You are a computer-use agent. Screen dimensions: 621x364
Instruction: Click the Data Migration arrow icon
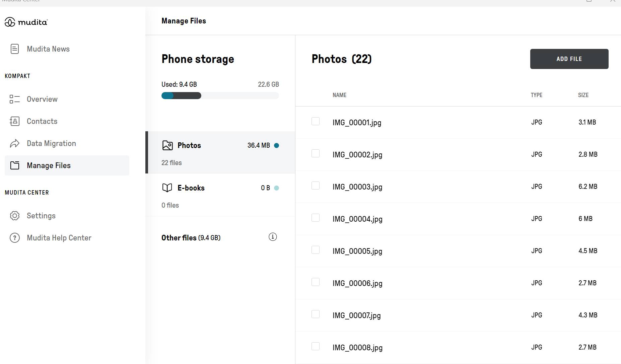[x=15, y=143]
